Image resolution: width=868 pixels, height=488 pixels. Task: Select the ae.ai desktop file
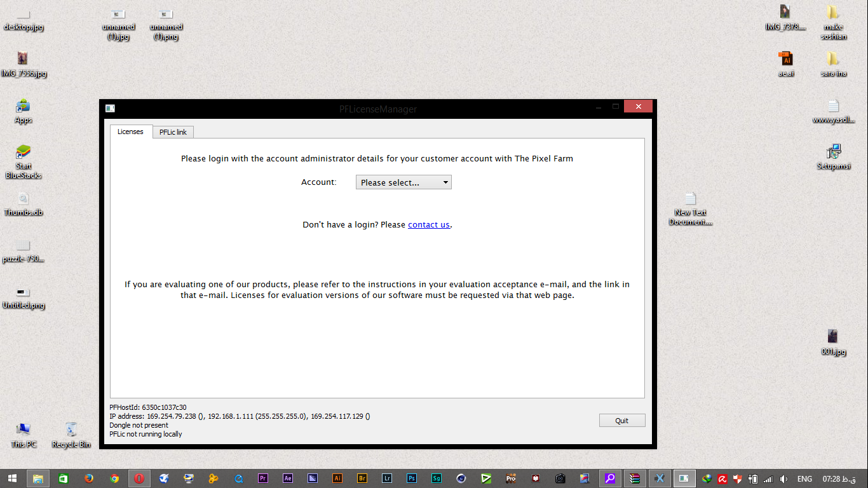coord(786,64)
